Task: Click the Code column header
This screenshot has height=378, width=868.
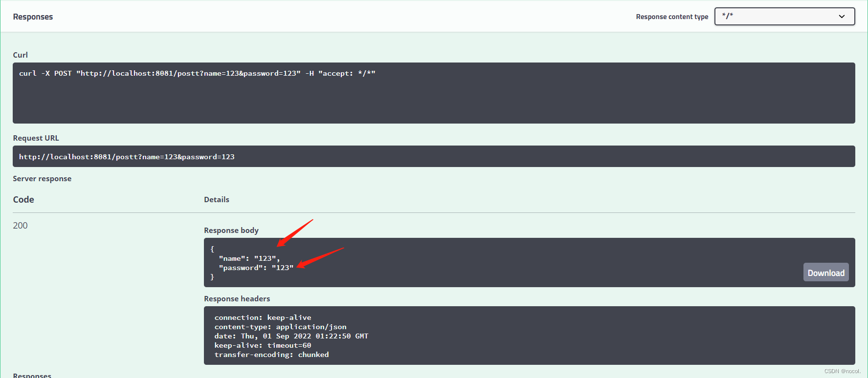Action: [23, 199]
